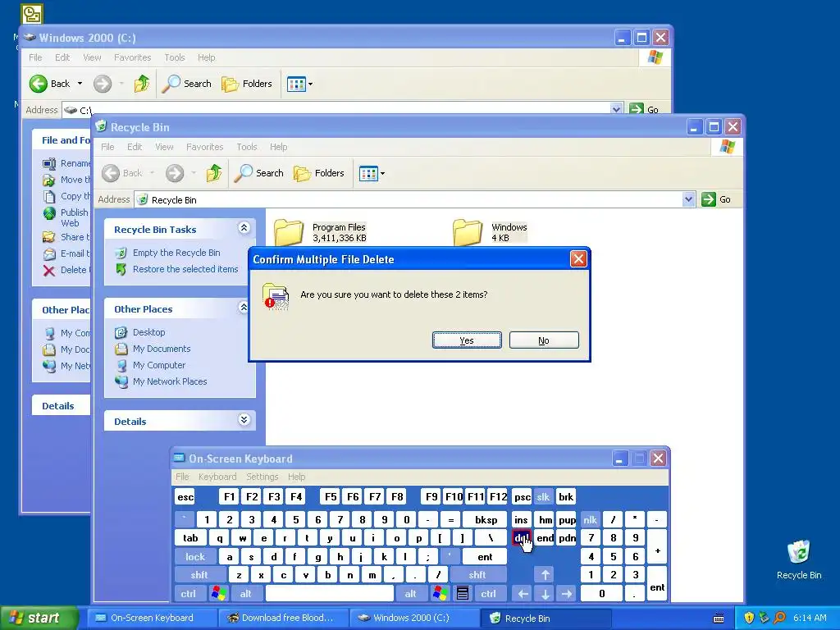Expand Details panel in Windows 2000 (C:) window
Viewport: 840px width, 630px height.
[58, 405]
